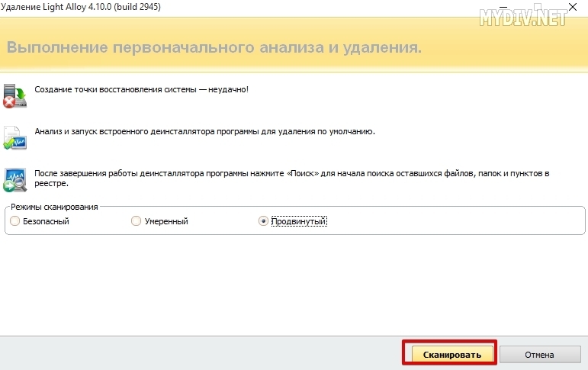Click the header text Выполнение первоначального анализа

click(x=214, y=47)
